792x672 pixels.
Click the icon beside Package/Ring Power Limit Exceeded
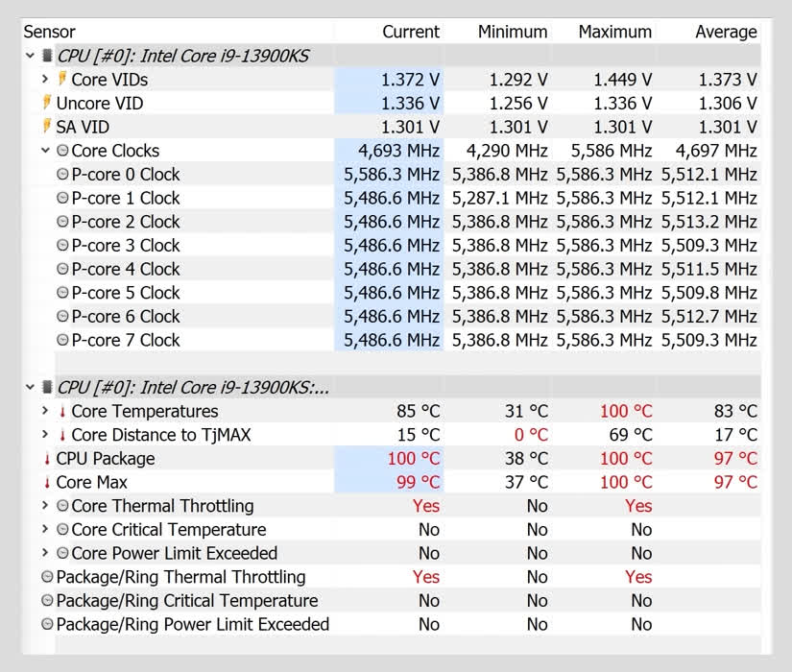click(x=47, y=624)
